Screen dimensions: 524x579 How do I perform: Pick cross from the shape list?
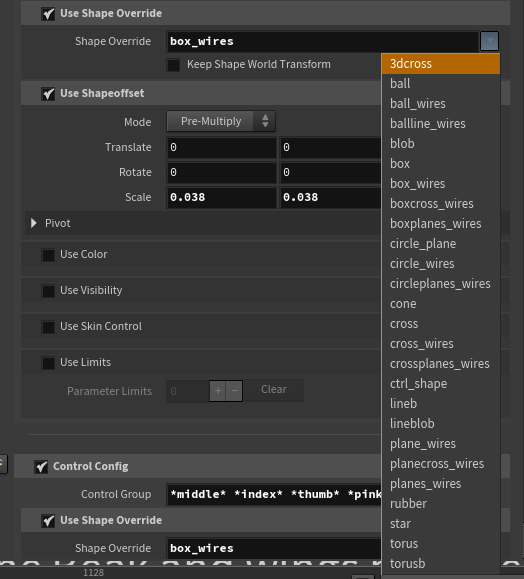[441, 323]
